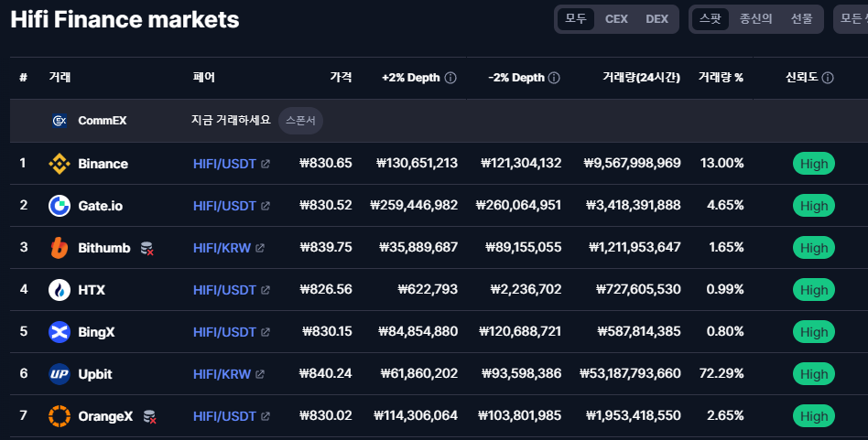Click the Binance exchange logo icon
The image size is (868, 440).
(x=60, y=164)
